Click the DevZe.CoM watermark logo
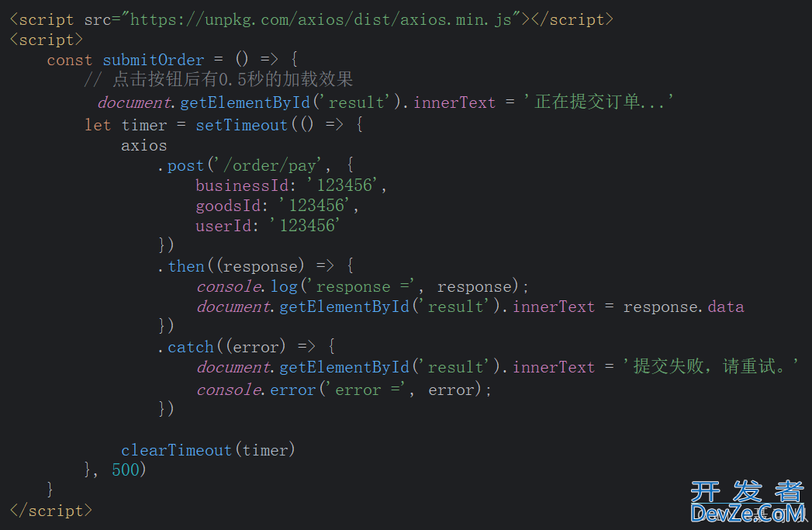 (x=748, y=501)
